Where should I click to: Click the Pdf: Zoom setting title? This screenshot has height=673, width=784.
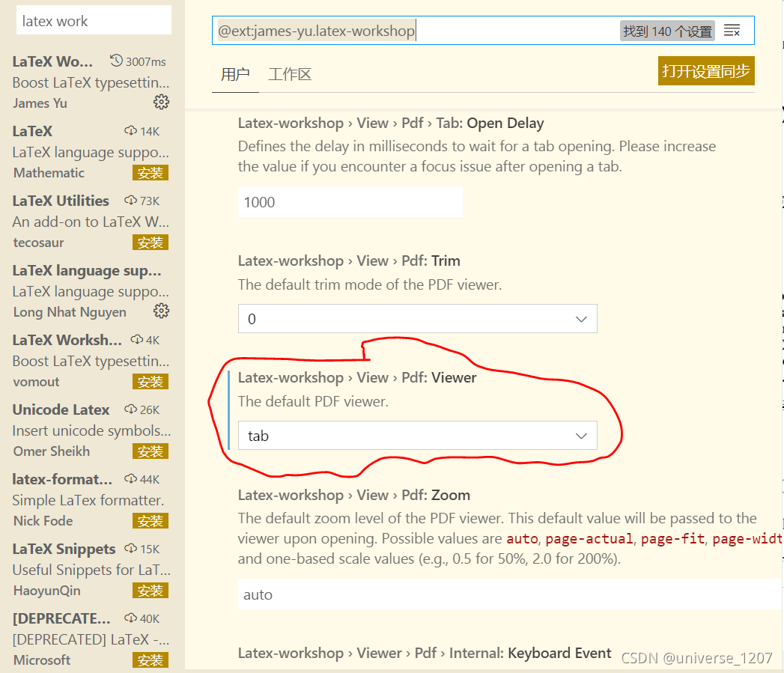pos(354,495)
